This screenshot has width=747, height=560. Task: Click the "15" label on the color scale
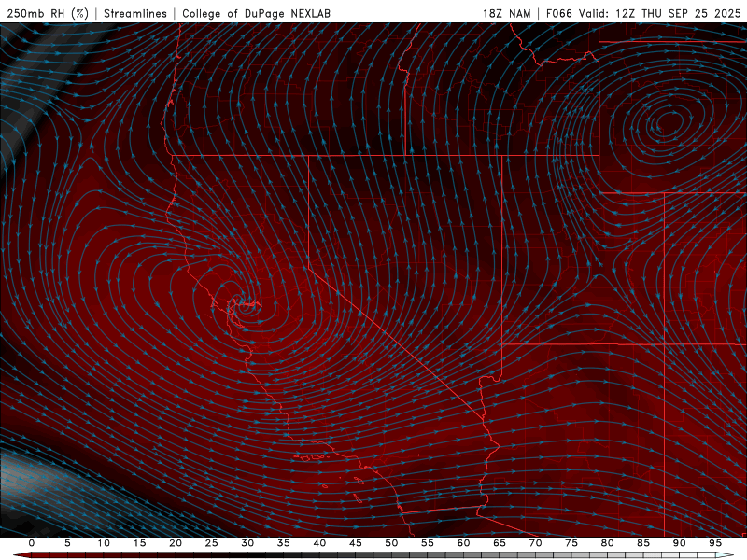click(x=139, y=543)
